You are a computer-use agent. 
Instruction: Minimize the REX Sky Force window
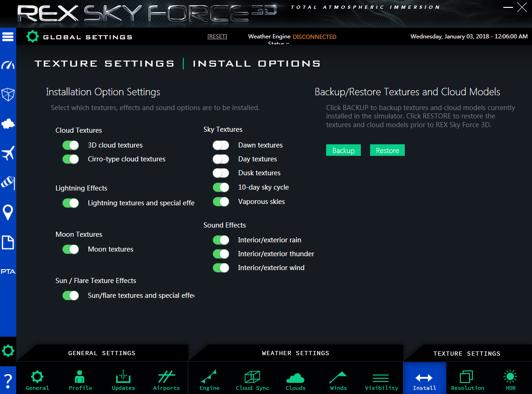pyautogui.click(x=508, y=7)
